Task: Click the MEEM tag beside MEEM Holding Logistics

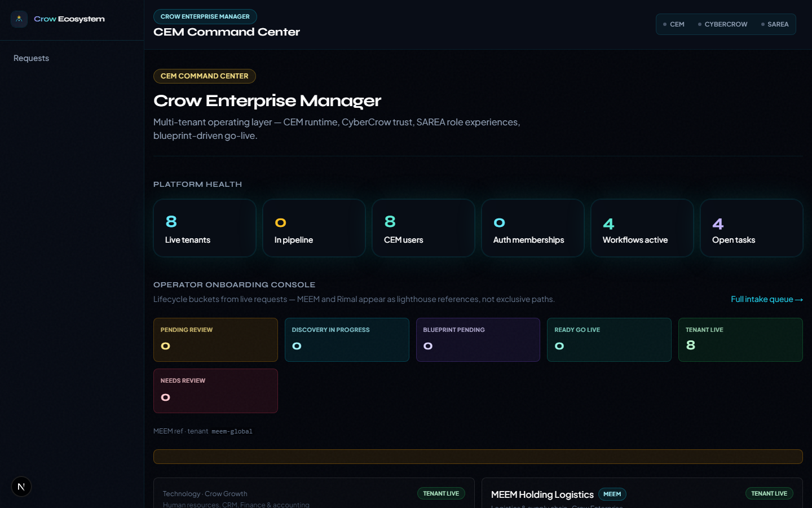Action: point(612,494)
